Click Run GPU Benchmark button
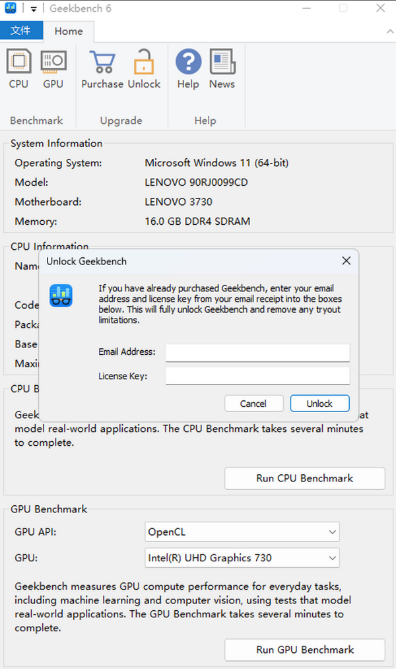Viewport: 396px width, 669px height. click(305, 650)
